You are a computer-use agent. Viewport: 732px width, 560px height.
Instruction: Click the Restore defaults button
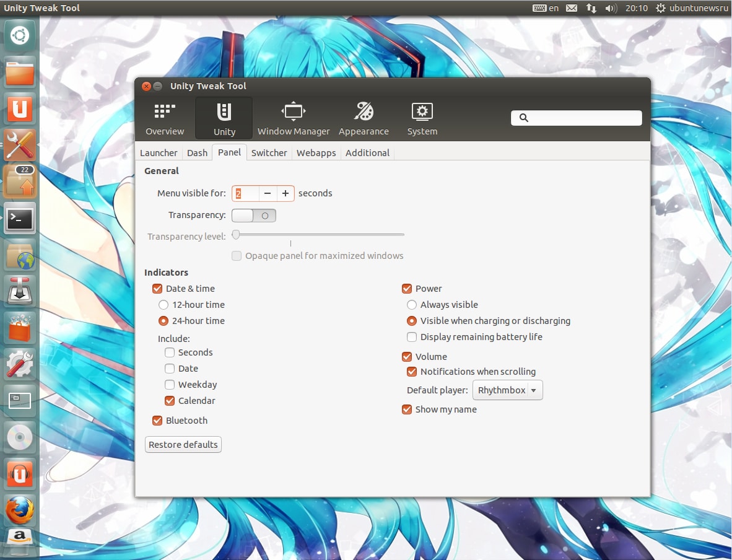[x=183, y=445]
